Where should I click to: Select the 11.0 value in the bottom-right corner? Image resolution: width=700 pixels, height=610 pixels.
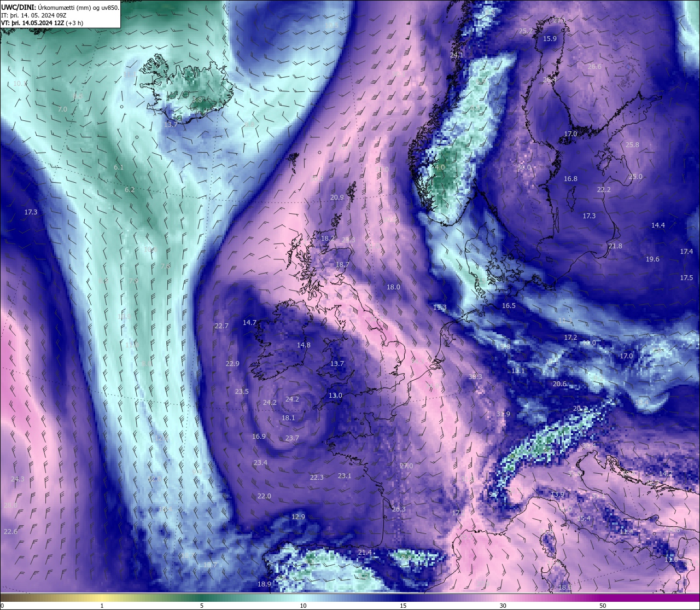[x=671, y=560]
